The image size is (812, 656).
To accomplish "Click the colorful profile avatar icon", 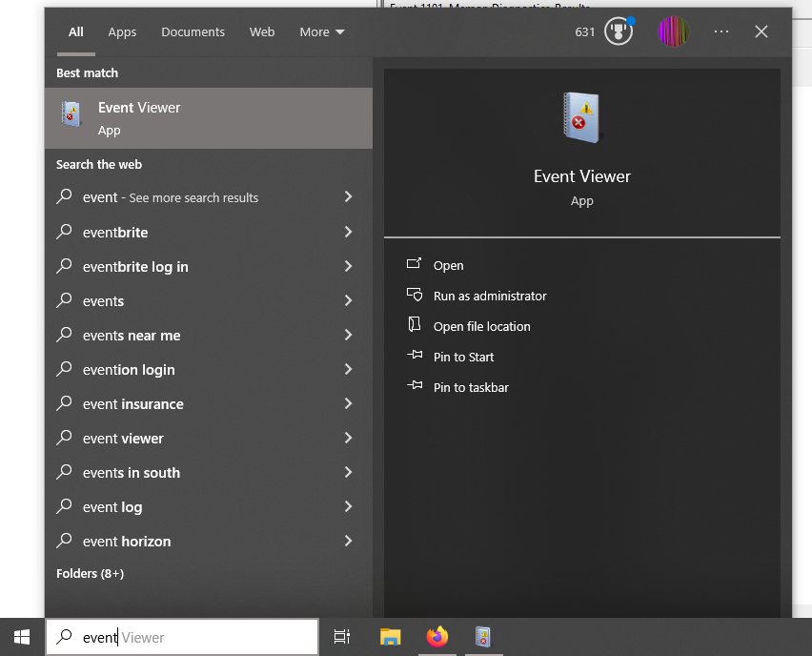I will (673, 31).
